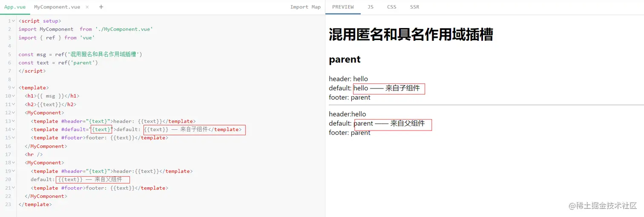The image size is (644, 217).
Task: Click the final </template> tag on line 23
Action: (35, 204)
